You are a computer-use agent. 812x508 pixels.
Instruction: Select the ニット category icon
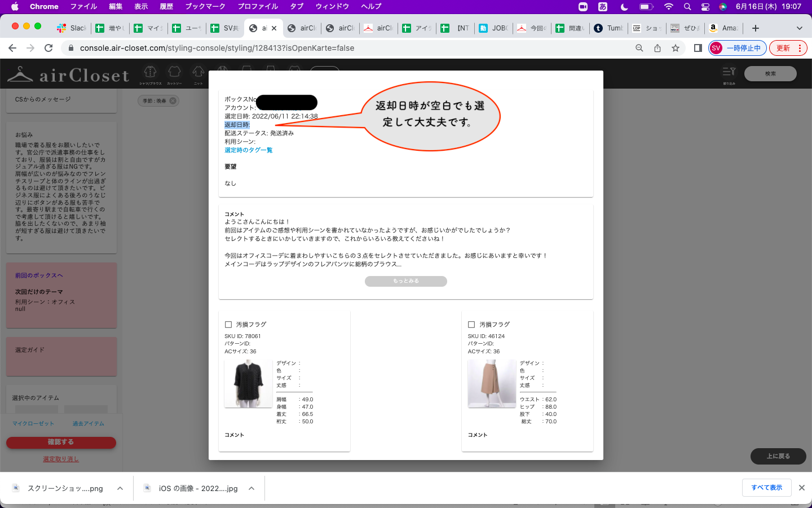pos(198,73)
